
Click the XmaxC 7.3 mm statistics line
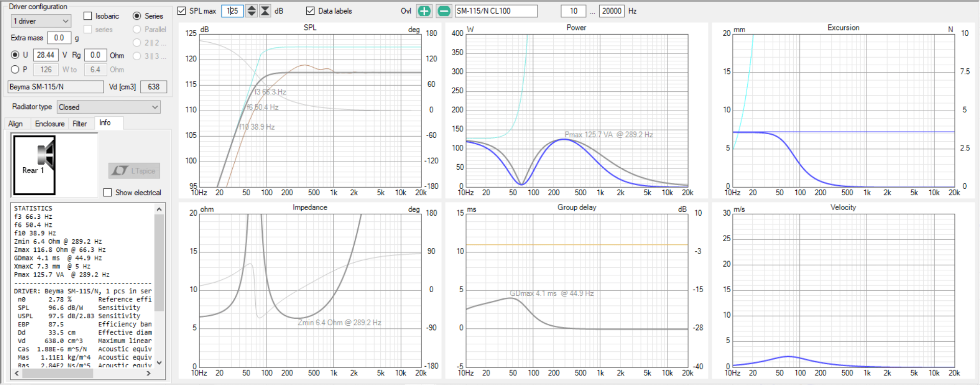[52, 266]
